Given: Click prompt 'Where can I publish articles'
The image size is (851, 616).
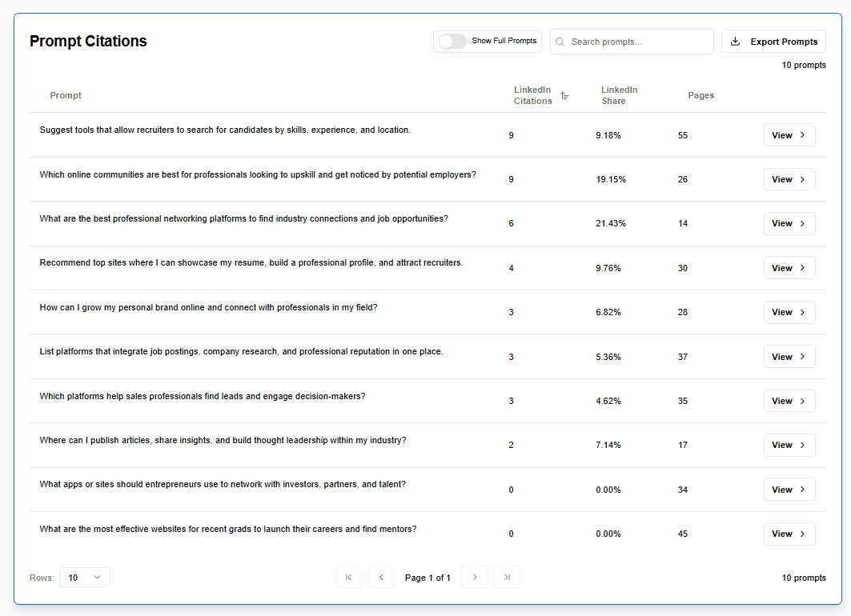Looking at the screenshot, I should pyautogui.click(x=223, y=440).
